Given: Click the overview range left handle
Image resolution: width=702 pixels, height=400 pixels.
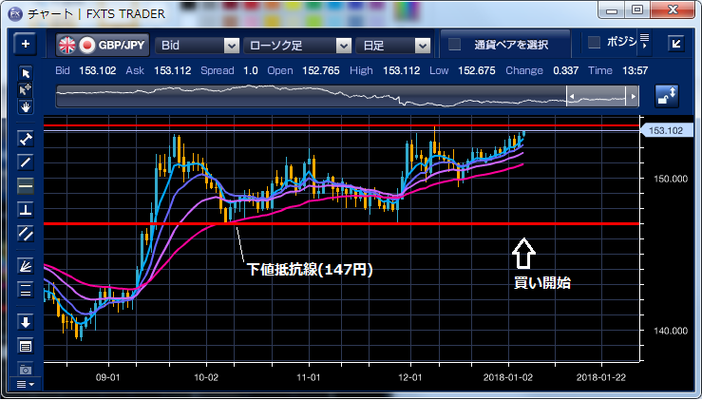Looking at the screenshot, I should pos(571,96).
